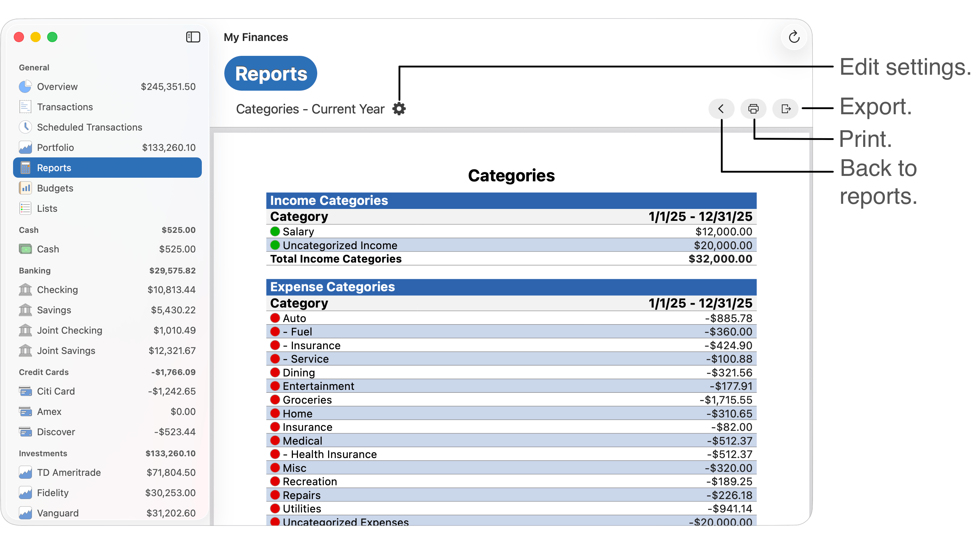The width and height of the screenshot is (980, 544).
Task: Click the gear icon to edit report settings
Action: (399, 109)
